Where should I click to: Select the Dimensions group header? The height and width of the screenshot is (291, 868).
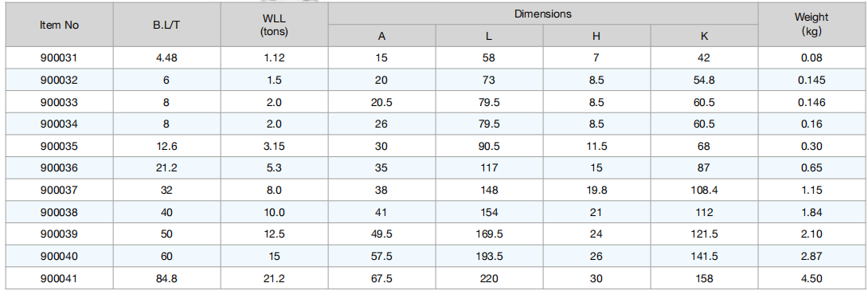(542, 14)
